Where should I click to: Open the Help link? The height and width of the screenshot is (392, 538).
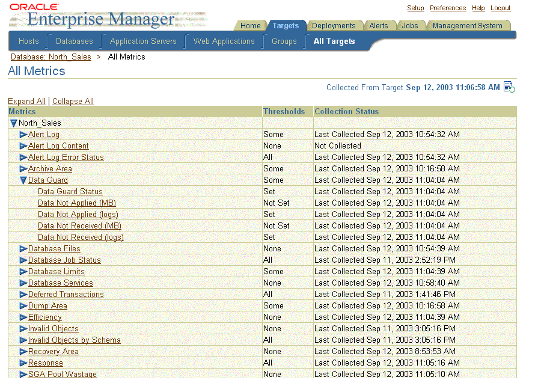tap(478, 8)
